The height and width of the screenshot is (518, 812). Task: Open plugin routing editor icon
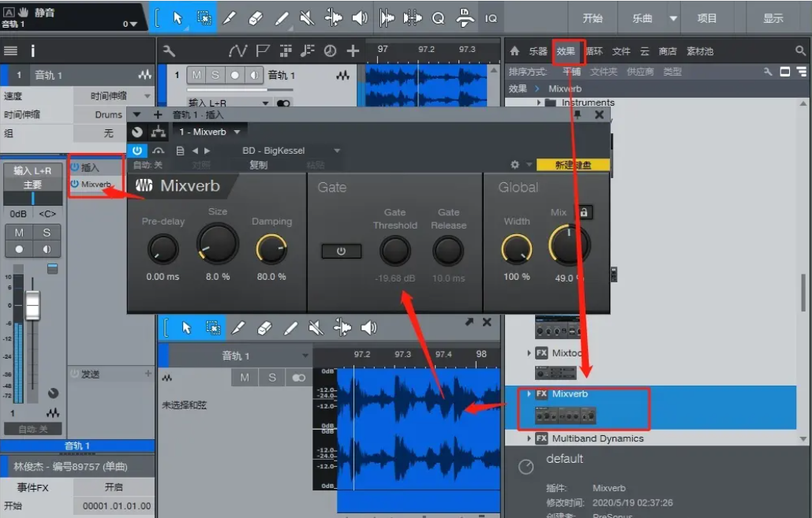159,132
